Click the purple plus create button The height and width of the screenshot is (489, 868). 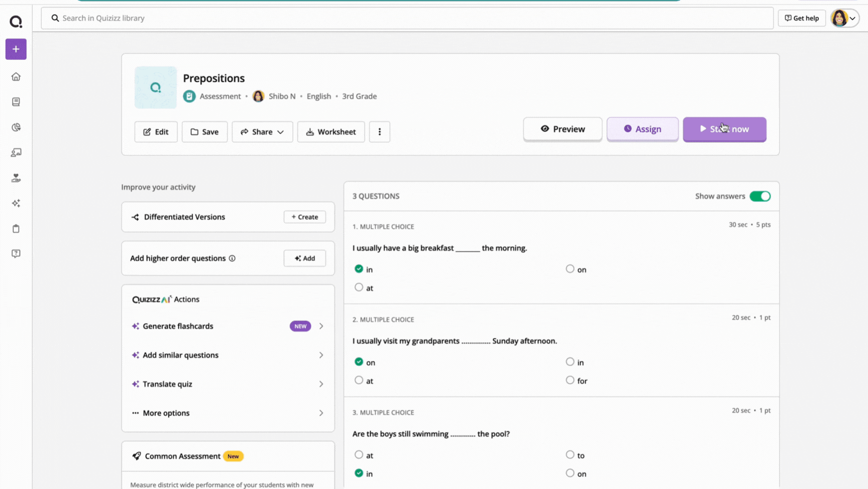click(x=16, y=49)
